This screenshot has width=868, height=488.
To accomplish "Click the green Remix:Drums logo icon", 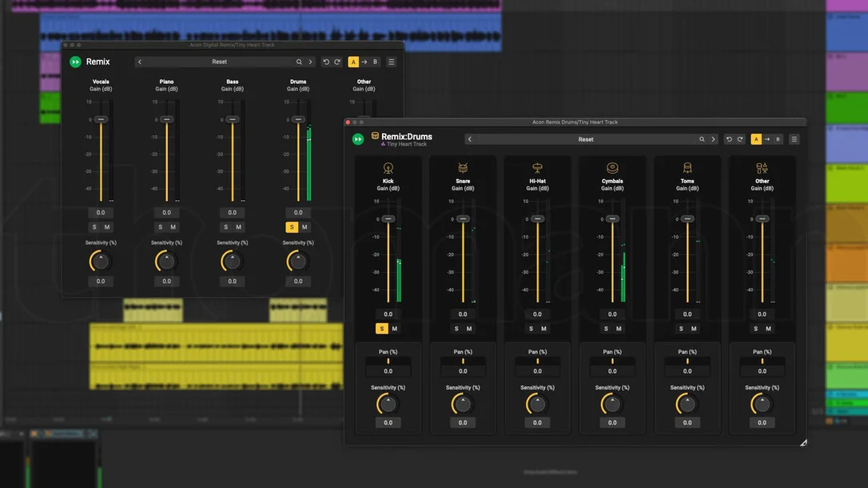I will click(x=358, y=139).
